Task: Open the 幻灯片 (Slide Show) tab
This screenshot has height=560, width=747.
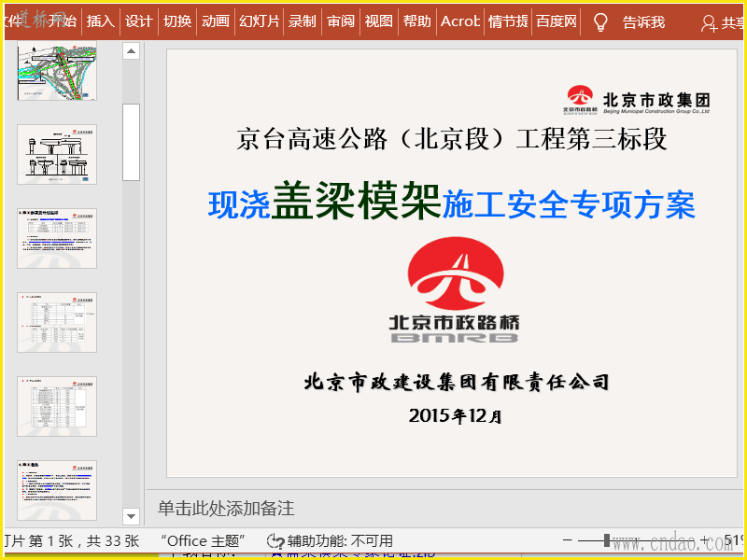Action: 260,21
